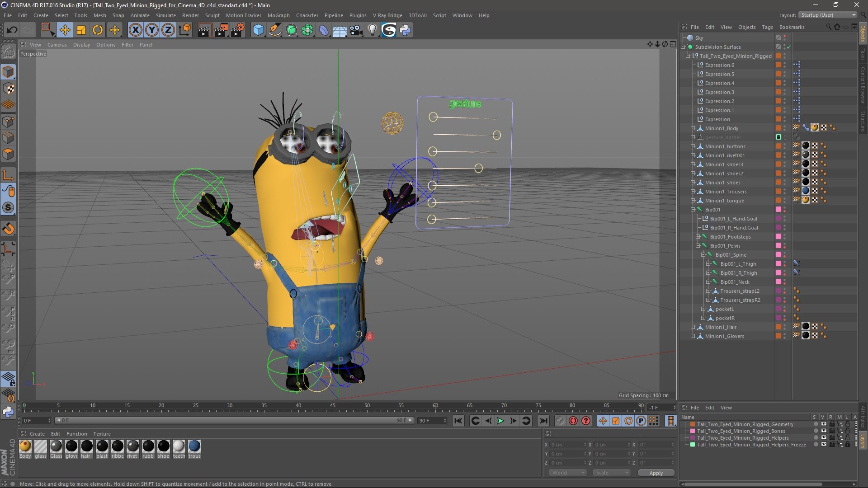Open viewport Cameras menu
Screen dimensions: 868x488
click(57, 45)
